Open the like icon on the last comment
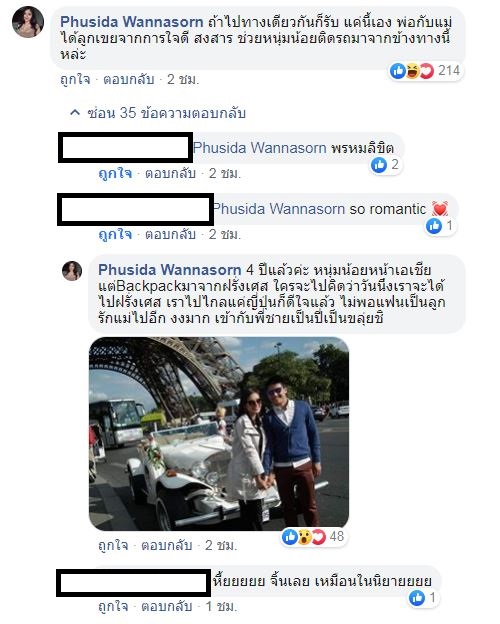This screenshot has height=624, width=500. [x=417, y=598]
